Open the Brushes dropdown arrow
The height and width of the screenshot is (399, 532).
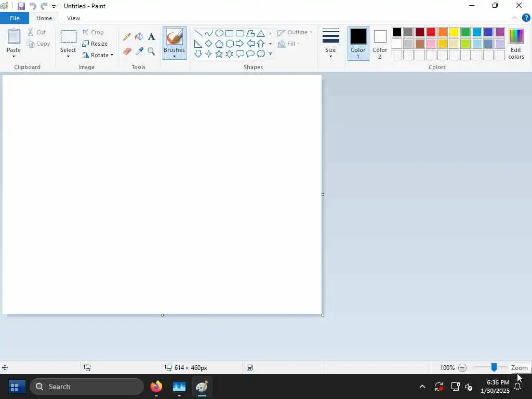coord(174,56)
